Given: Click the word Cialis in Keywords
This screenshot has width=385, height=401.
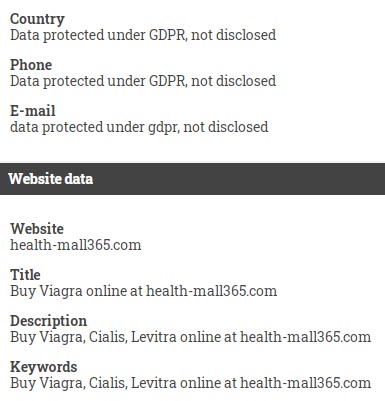Looking at the screenshot, I should coord(108,383).
